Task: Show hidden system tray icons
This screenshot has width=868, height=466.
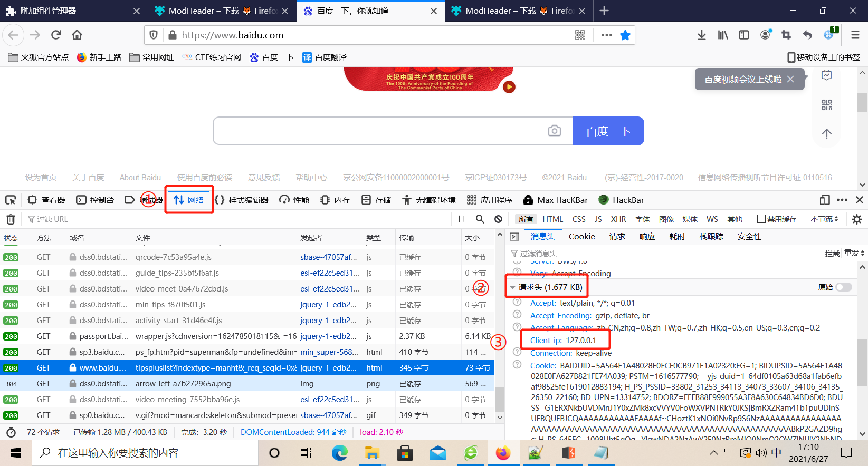Action: (x=713, y=453)
